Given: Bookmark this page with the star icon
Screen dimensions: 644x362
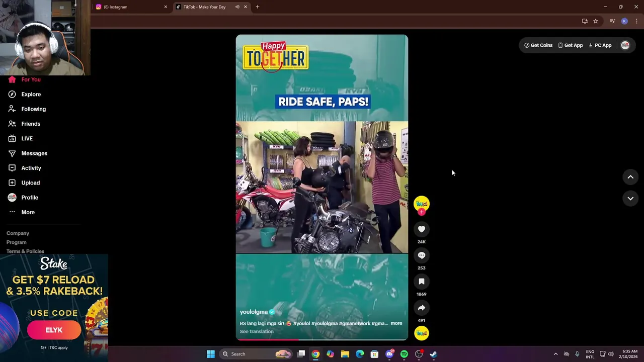Looking at the screenshot, I should [x=596, y=21].
